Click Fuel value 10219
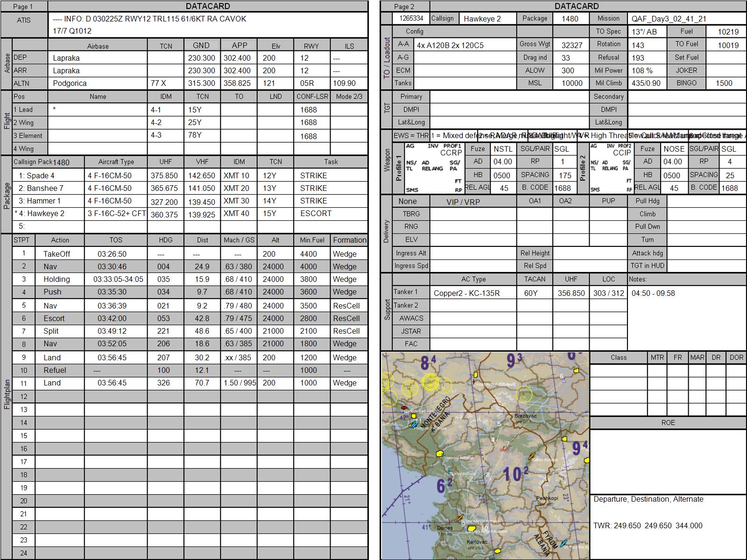747x560 pixels. tap(728, 32)
